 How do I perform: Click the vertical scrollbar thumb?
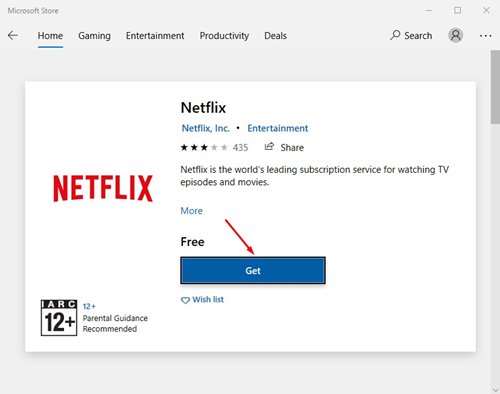click(x=495, y=87)
